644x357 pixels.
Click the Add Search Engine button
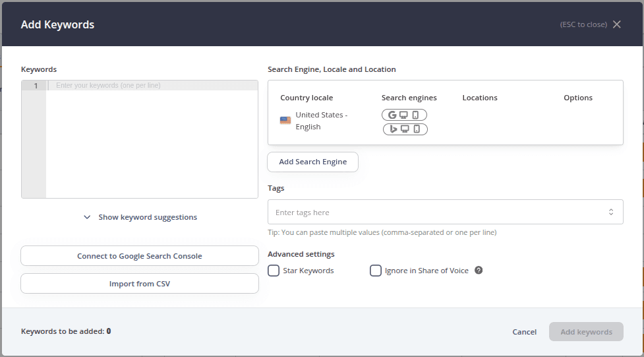[312, 162]
